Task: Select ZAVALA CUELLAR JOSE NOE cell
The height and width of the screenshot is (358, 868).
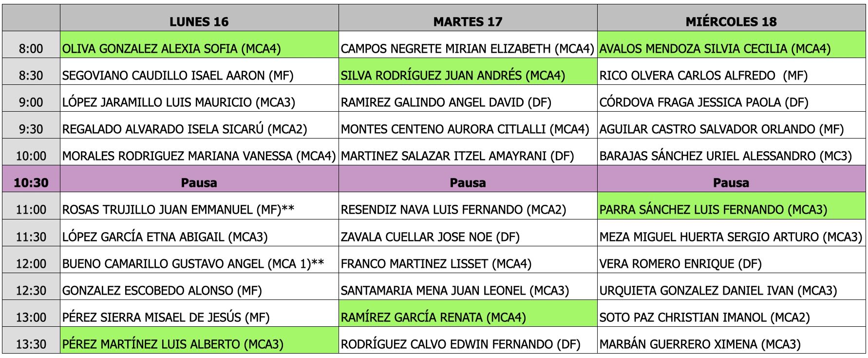Action: (x=468, y=237)
